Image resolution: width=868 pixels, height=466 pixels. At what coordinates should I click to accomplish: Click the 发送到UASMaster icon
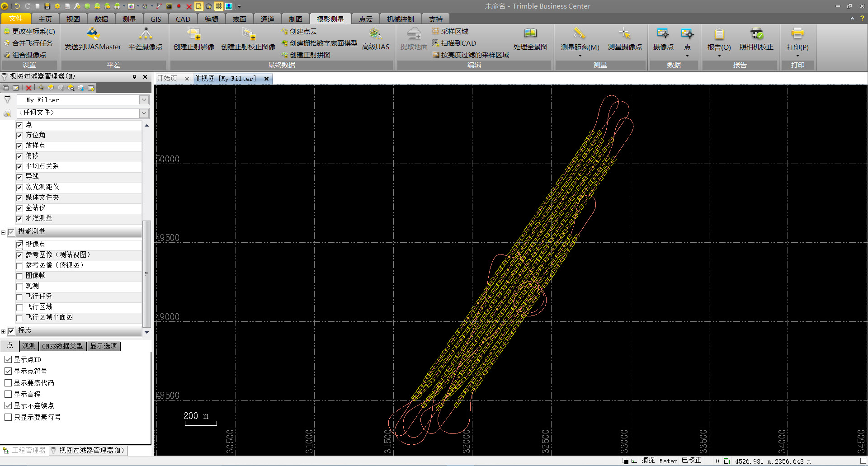93,34
